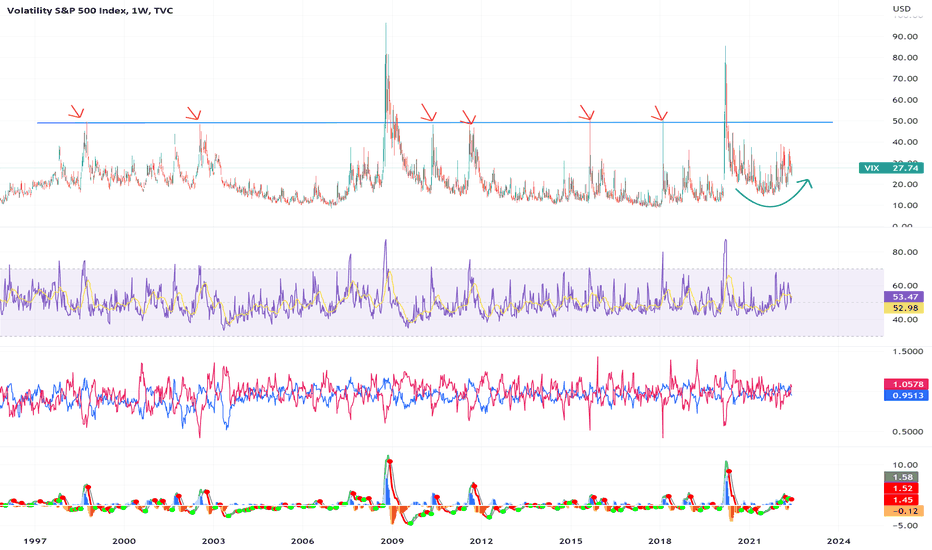The image size is (932, 550).
Task: Click the gray 1.58 indicator value label
Action: [903, 477]
